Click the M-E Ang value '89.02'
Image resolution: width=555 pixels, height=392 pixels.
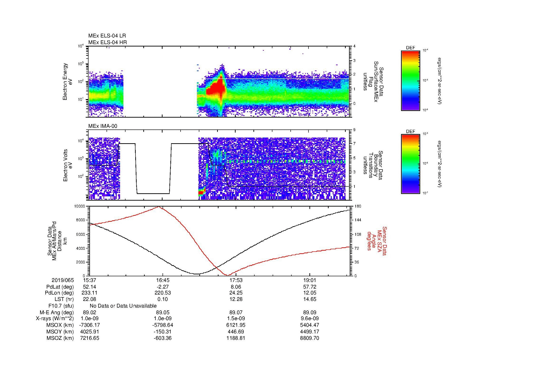[90, 313]
